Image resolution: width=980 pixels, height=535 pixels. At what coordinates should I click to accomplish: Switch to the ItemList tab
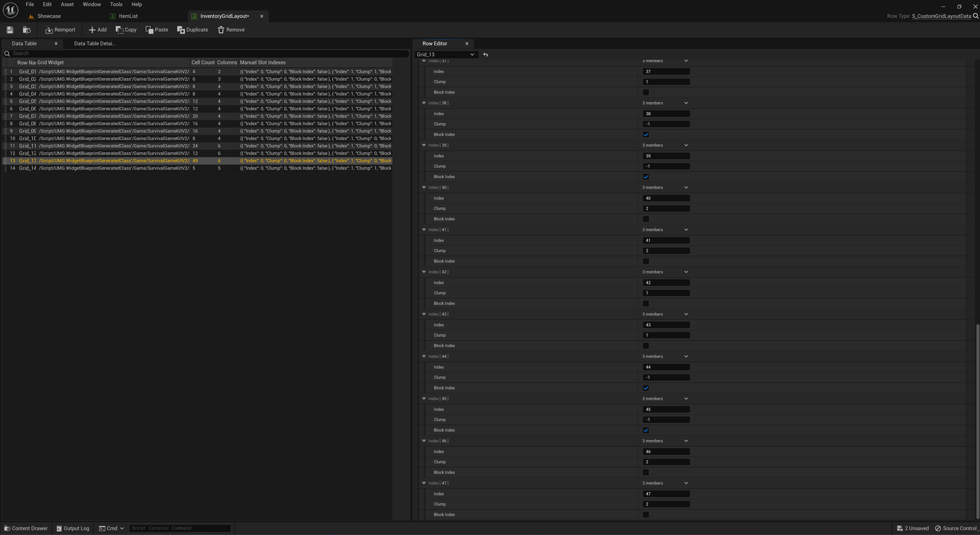(x=128, y=16)
